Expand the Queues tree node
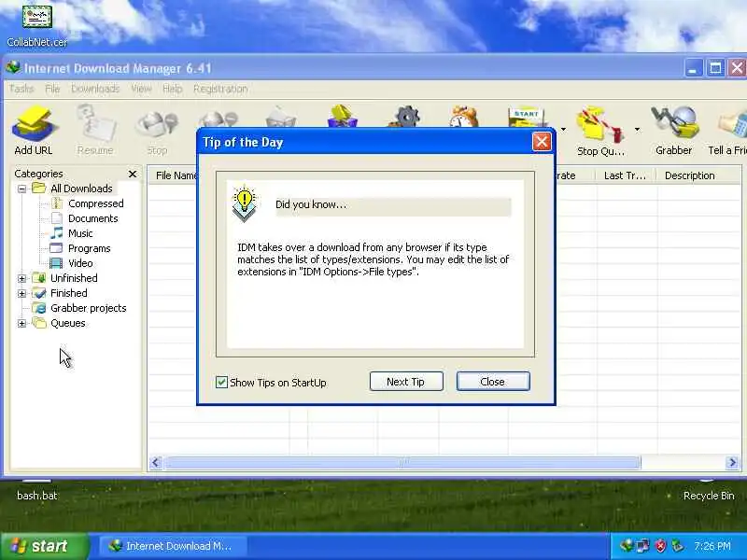Viewport: 747px width, 560px height. [21, 323]
